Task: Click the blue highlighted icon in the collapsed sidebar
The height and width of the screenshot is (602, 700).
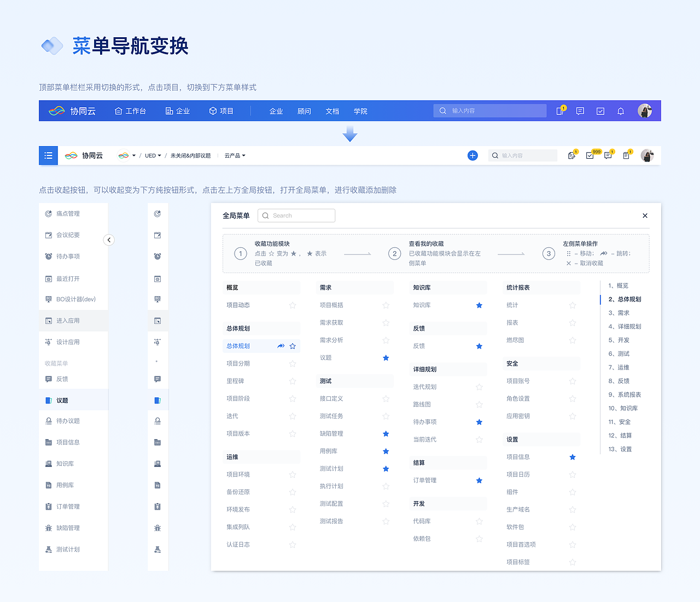Action: coord(157,401)
